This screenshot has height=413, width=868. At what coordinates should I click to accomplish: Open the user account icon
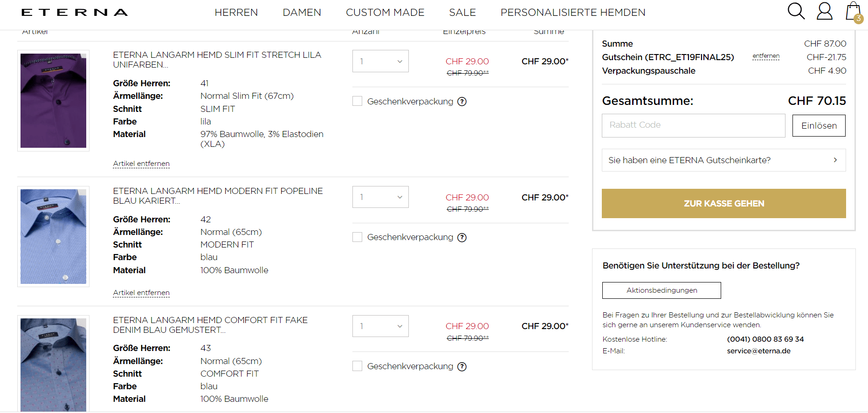click(x=824, y=11)
